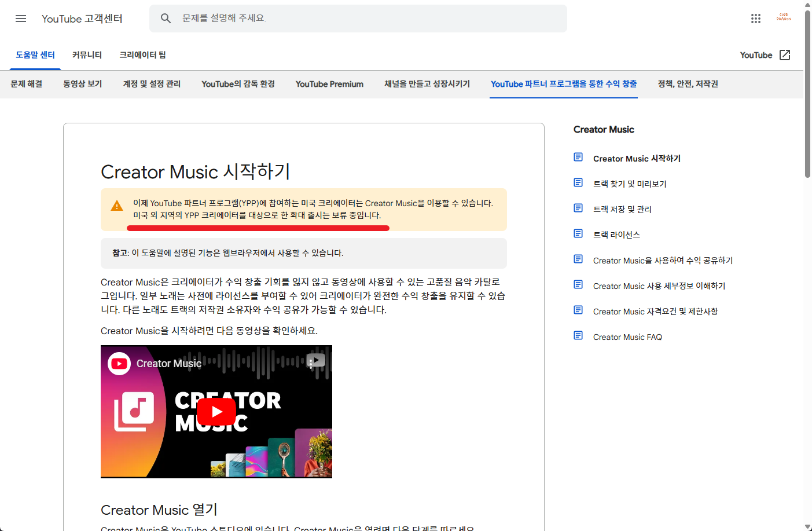Open the hamburger main menu
Viewport: 812px width, 531px height.
coord(21,19)
